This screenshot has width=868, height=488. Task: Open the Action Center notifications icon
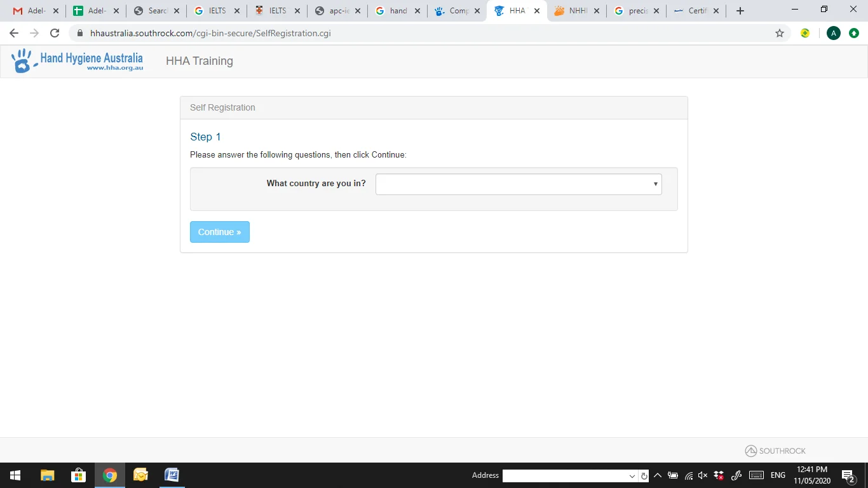click(x=848, y=475)
